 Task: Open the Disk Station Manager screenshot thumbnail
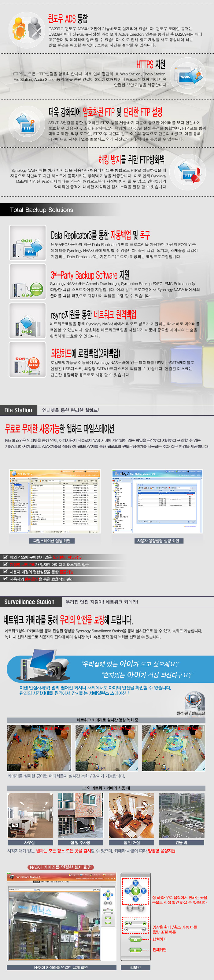tap(157, 501)
